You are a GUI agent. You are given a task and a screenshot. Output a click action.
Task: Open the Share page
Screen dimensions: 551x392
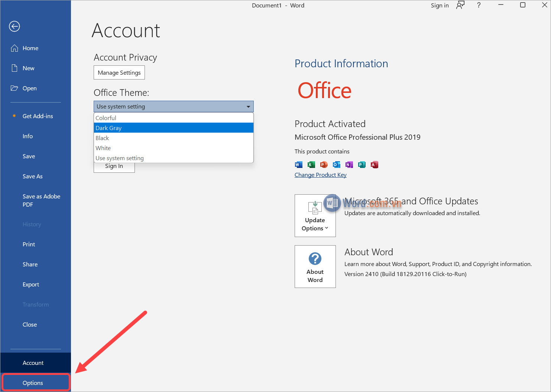coord(36,264)
